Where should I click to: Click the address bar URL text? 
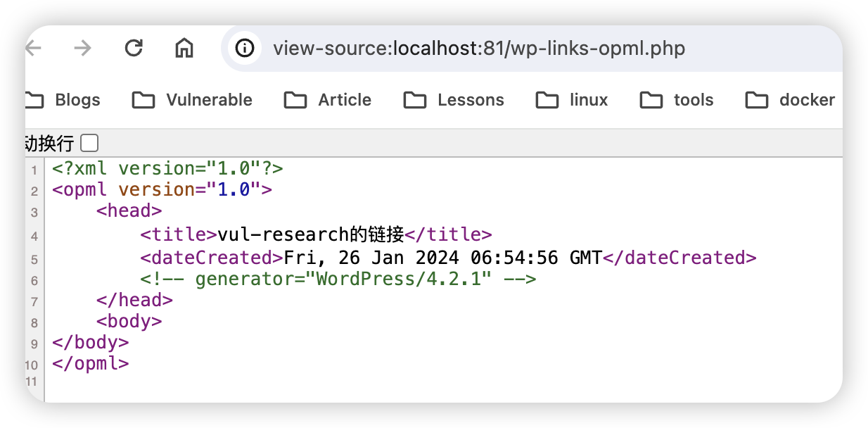[479, 49]
